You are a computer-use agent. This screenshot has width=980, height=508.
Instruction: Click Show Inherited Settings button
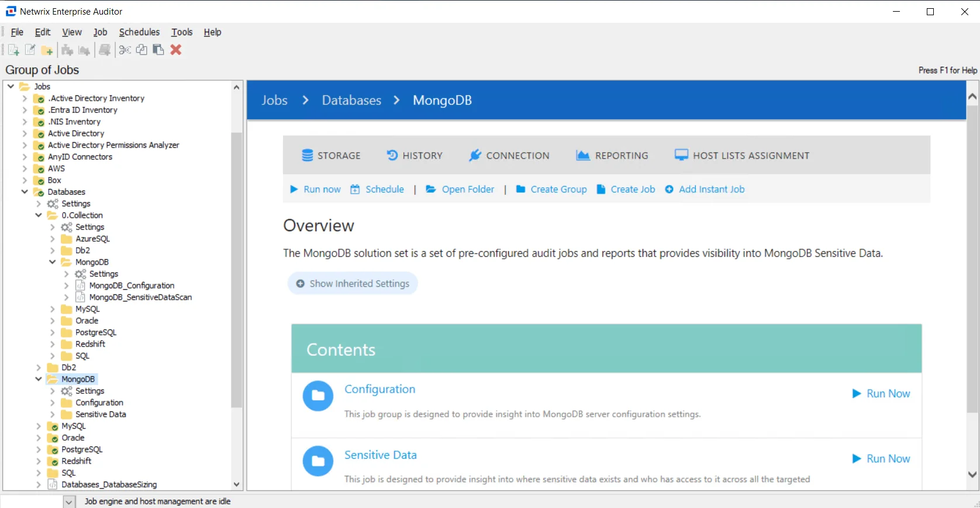(x=353, y=283)
